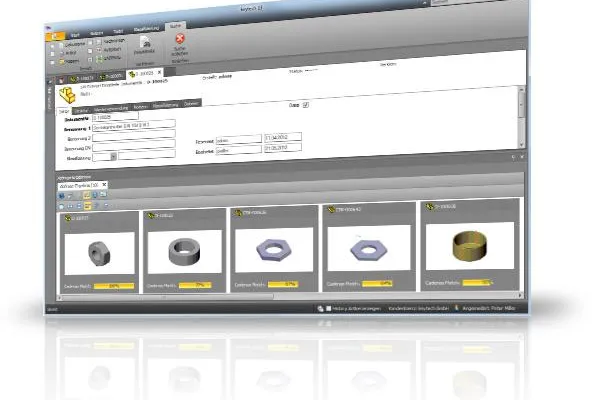This screenshot has height=400, width=600.
Task: Click the blue globe icon in results toolbar
Action: [62, 196]
